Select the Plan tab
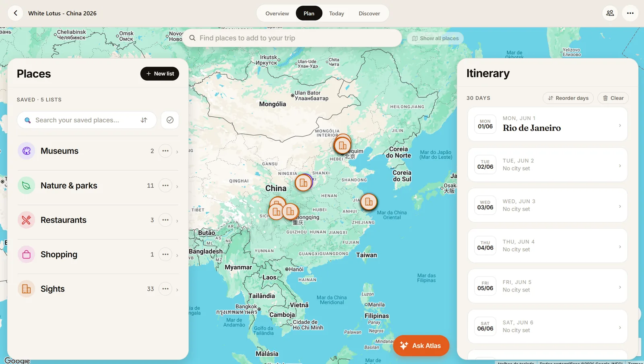The width and height of the screenshot is (644, 364). tap(309, 13)
